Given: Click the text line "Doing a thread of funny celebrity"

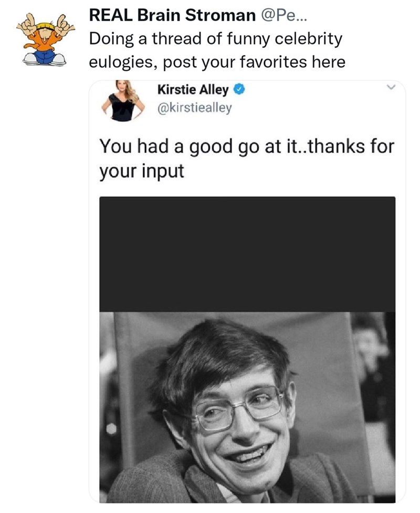Looking at the screenshot, I should [x=215, y=39].
